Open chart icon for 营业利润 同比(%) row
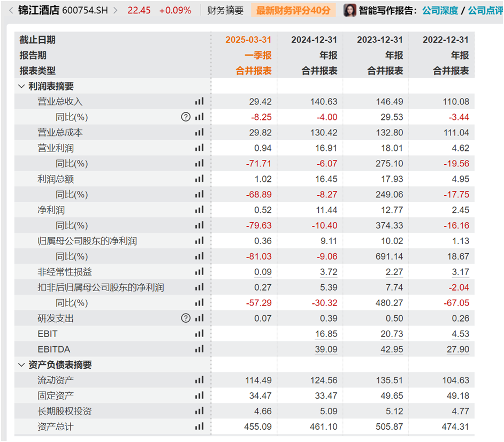This screenshot has height=442, width=504. tap(199, 163)
